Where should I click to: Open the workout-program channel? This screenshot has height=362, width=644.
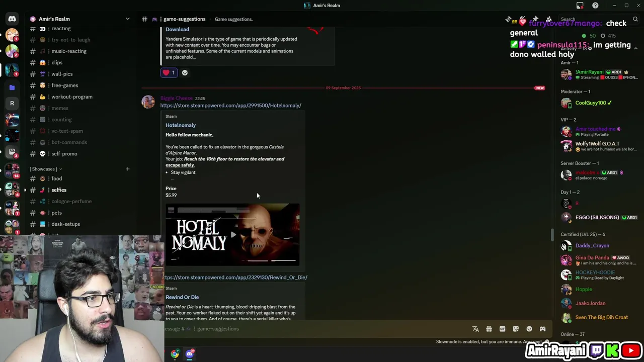[x=72, y=97]
